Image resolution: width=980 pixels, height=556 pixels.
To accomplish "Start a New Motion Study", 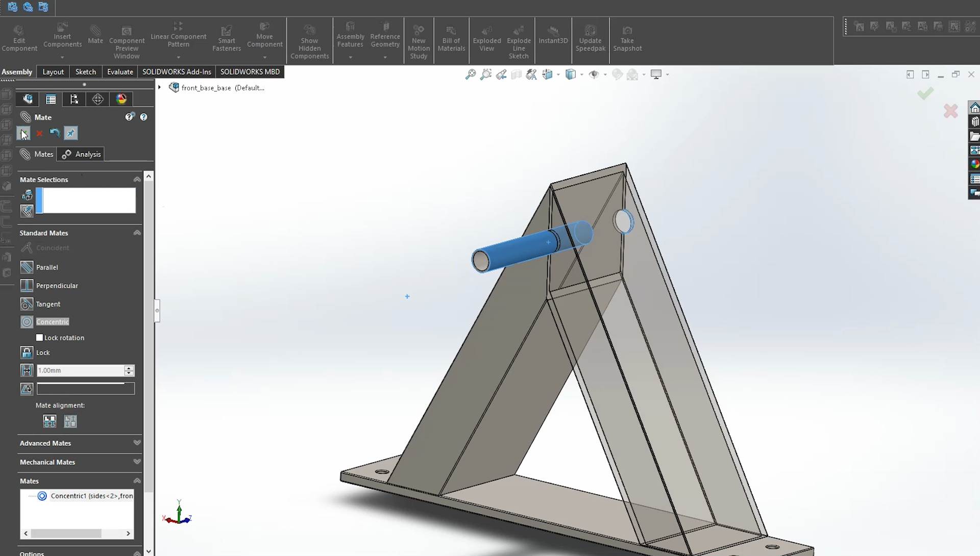I will click(x=419, y=42).
